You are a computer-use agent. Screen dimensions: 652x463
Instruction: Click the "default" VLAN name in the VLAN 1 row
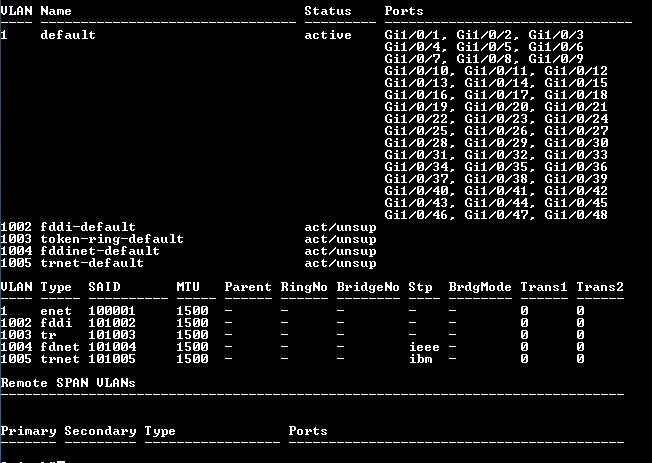click(68, 35)
